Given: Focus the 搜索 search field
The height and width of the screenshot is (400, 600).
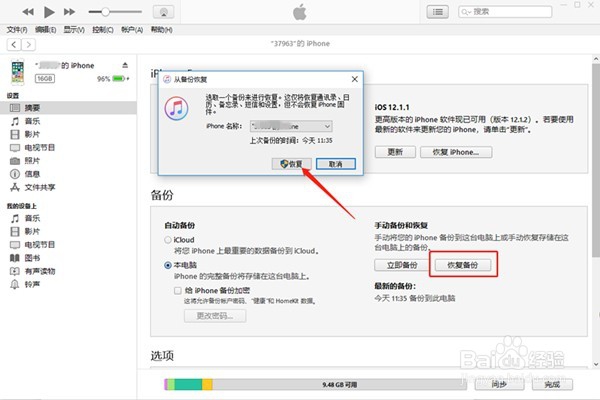Looking at the screenshot, I should (x=505, y=12).
